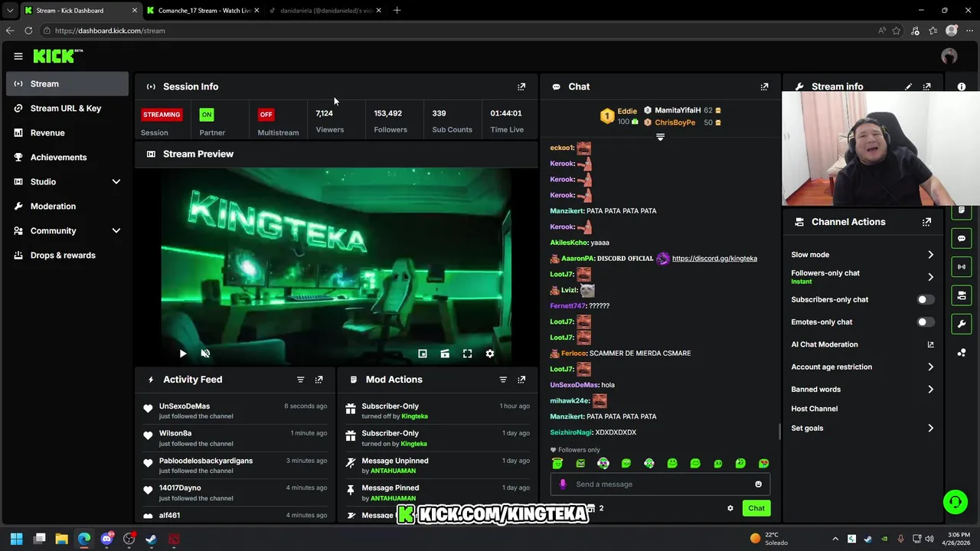Open Windows Start menu

click(16, 539)
